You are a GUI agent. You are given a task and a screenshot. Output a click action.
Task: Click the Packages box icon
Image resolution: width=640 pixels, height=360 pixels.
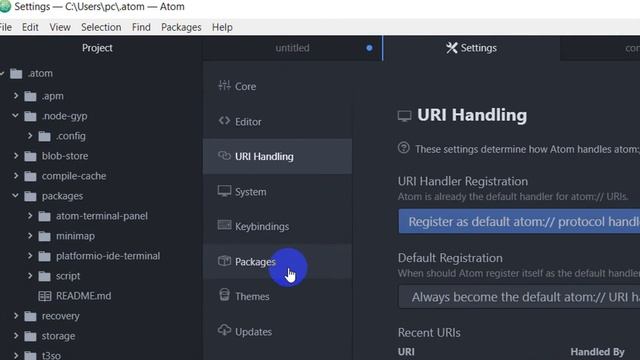point(224,261)
